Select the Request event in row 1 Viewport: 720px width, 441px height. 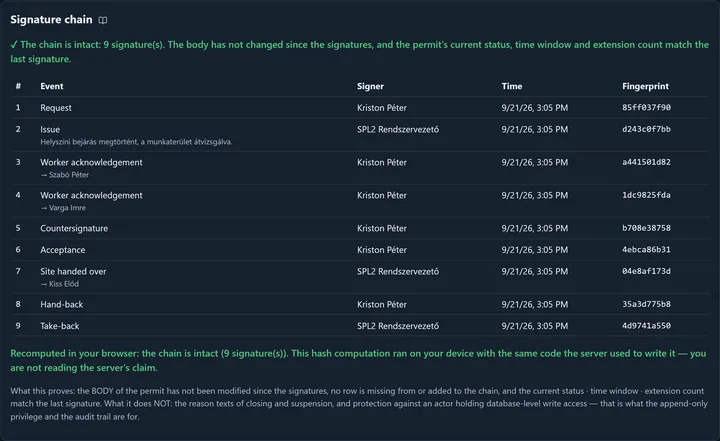tap(56, 108)
